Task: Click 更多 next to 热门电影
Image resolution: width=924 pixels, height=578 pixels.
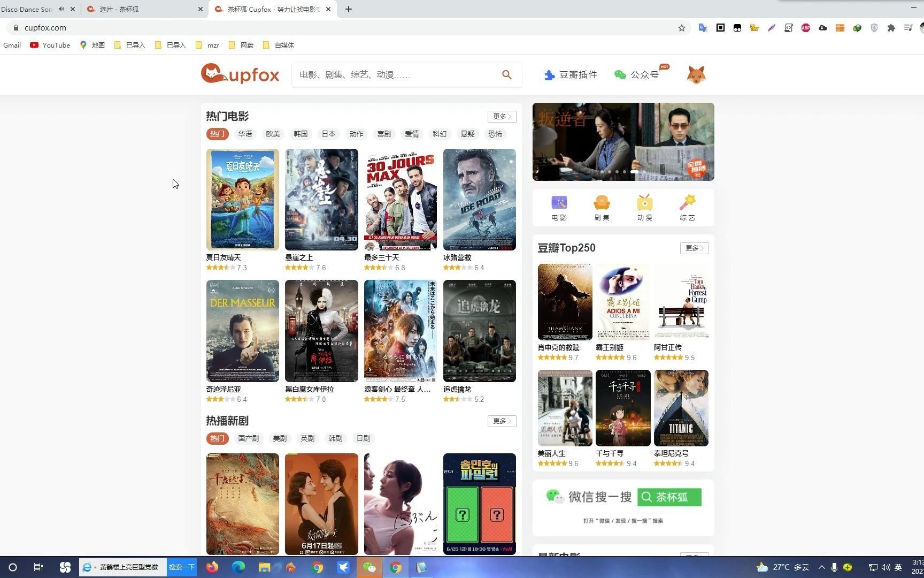Action: (502, 116)
